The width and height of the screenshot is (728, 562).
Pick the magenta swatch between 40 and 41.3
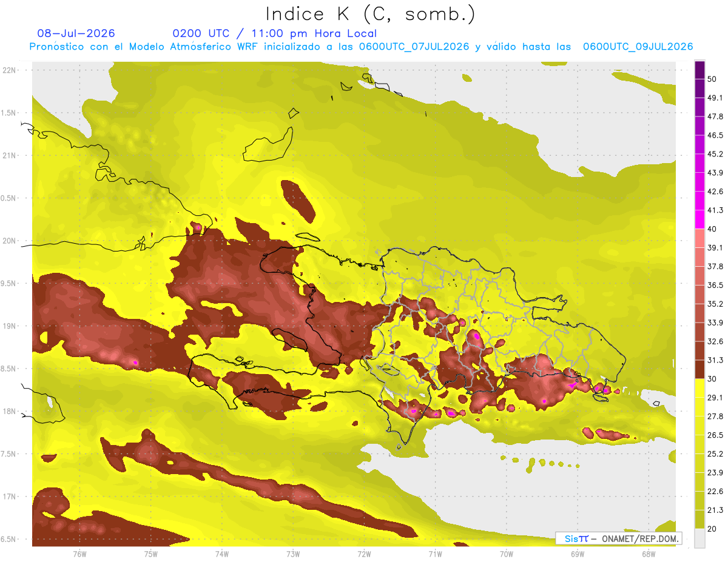[x=699, y=219]
